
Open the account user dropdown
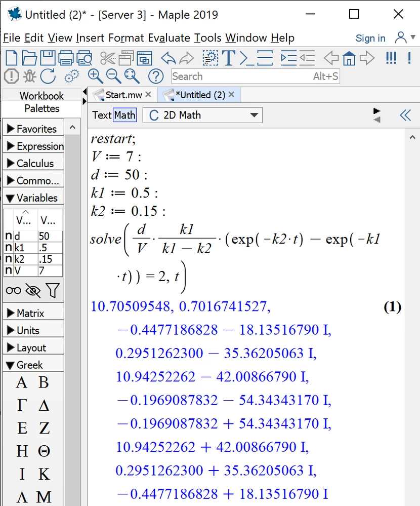tap(405, 38)
